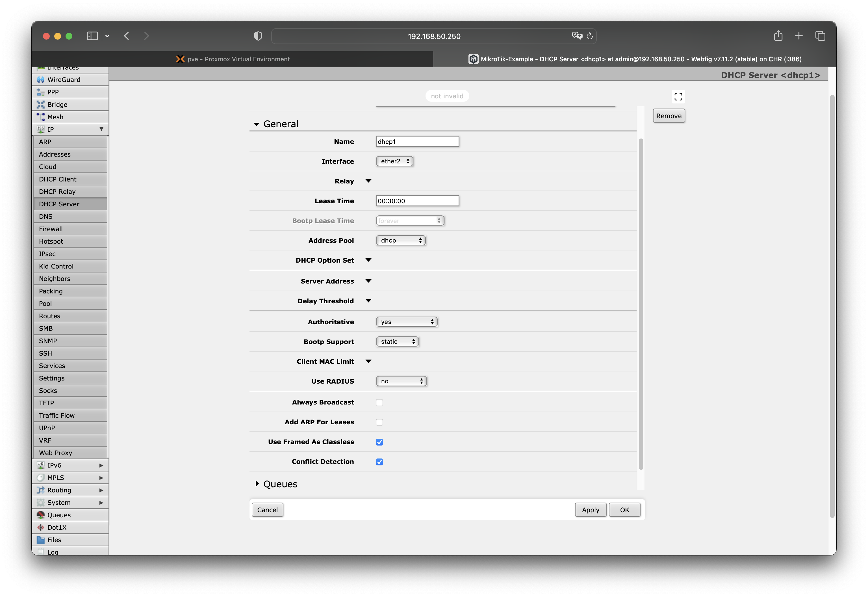The height and width of the screenshot is (597, 868).
Task: Click the fullscreen expand icon
Action: click(x=678, y=97)
